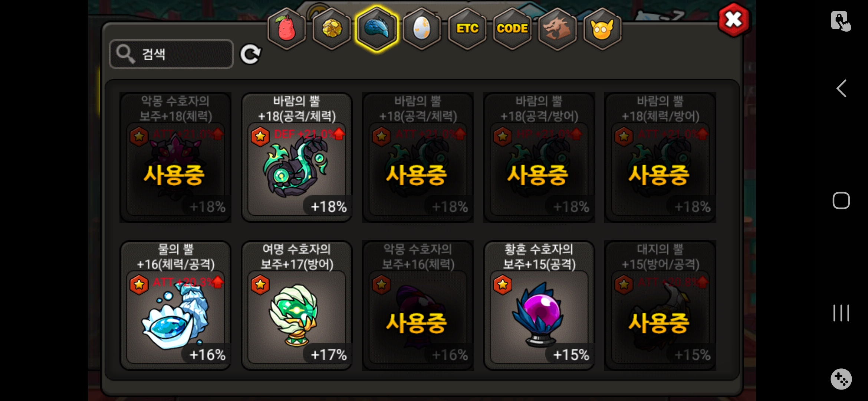Toggle star badge on 물의 뿔 item
The width and height of the screenshot is (868, 401).
(x=139, y=285)
